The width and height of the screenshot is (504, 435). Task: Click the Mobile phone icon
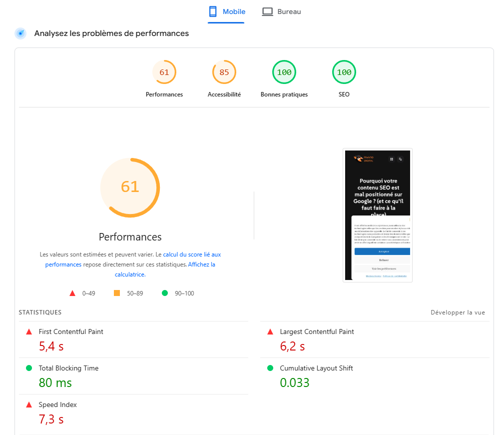(x=212, y=11)
